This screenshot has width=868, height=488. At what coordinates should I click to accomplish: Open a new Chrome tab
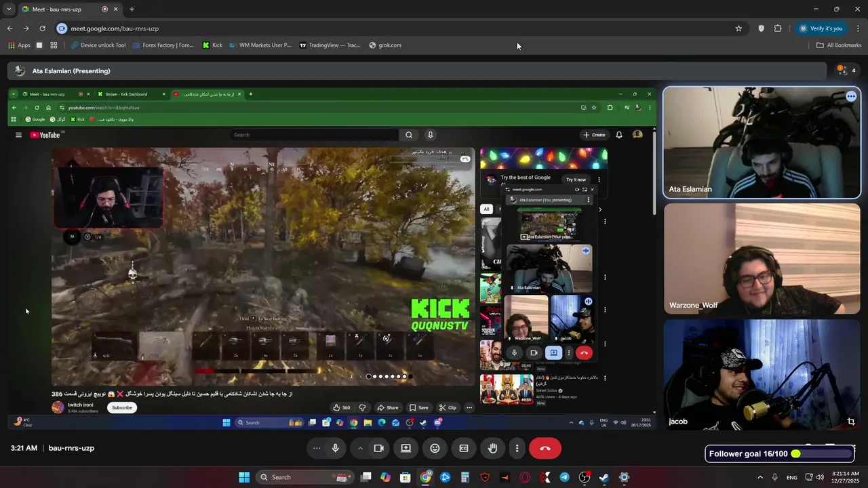point(132,9)
